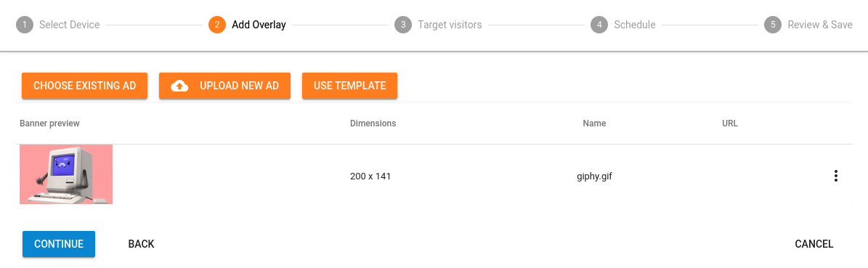Image resolution: width=868 pixels, height=268 pixels.
Task: Click the step 5 number circle
Action: [773, 25]
